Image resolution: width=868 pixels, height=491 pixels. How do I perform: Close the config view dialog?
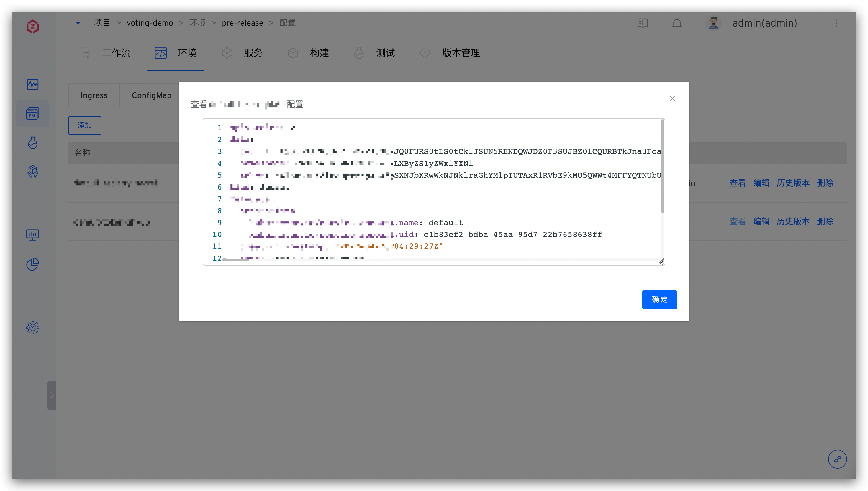672,98
